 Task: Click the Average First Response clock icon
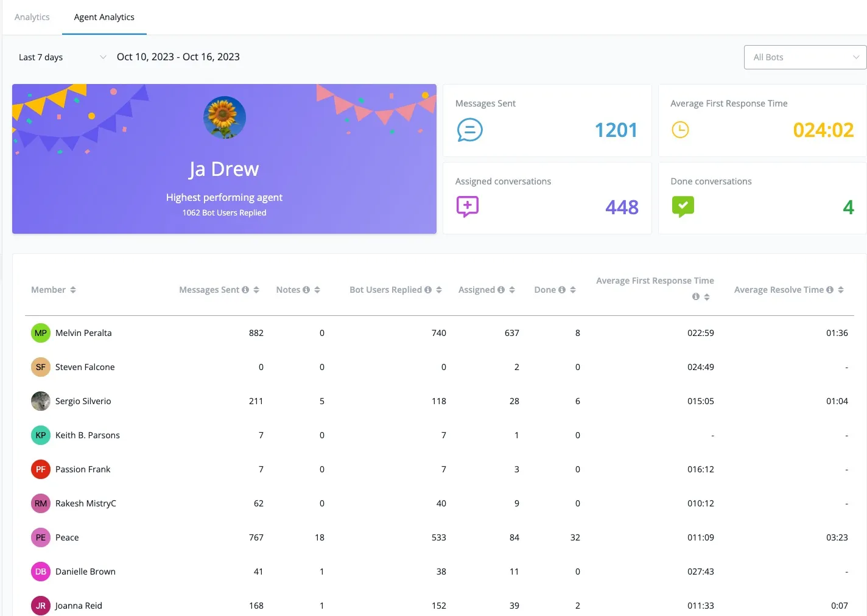coord(680,130)
